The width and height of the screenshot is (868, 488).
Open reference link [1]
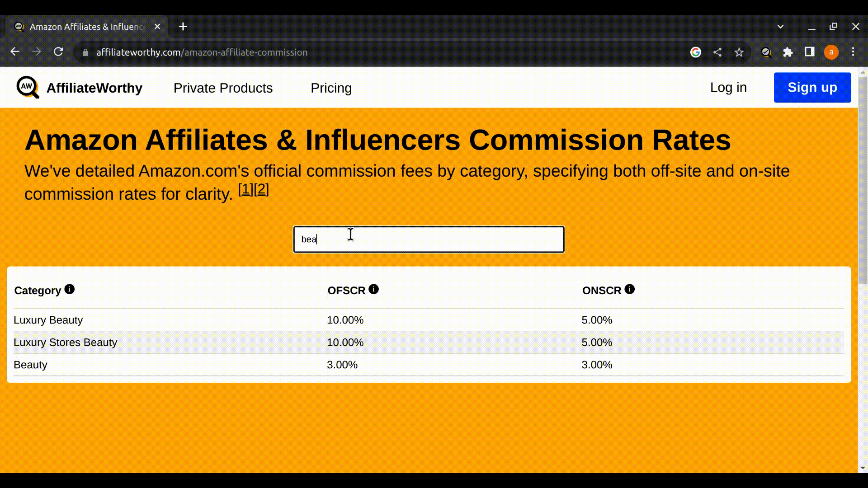(x=245, y=189)
